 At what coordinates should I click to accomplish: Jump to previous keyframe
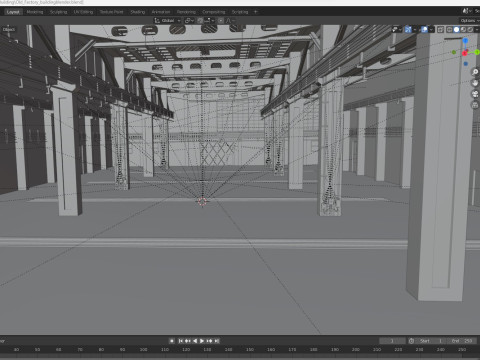coord(188,341)
